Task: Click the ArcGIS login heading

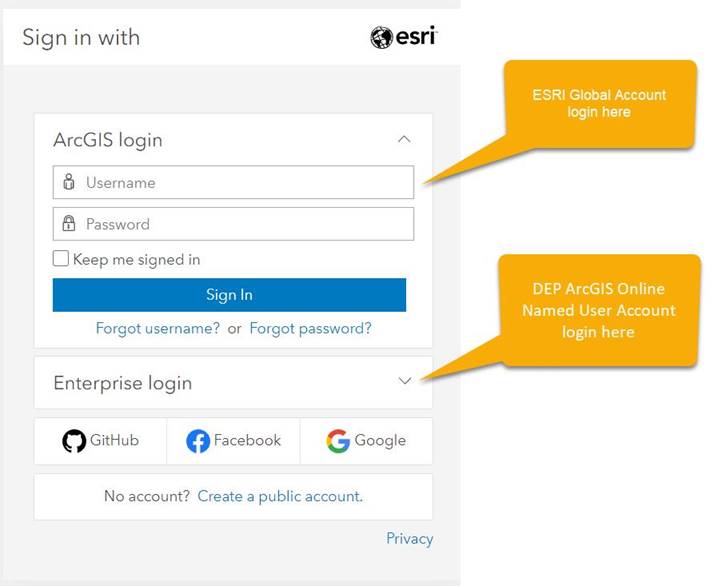Action: click(x=108, y=140)
